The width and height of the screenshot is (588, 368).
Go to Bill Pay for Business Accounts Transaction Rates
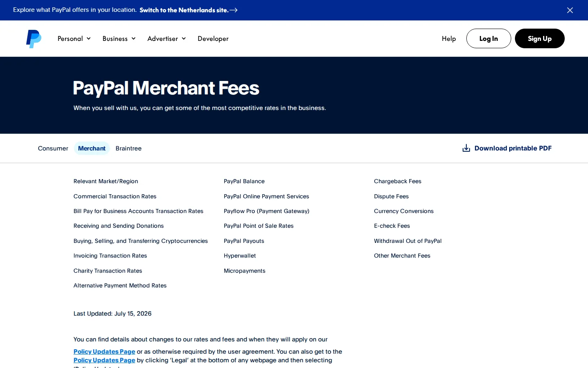(138, 211)
